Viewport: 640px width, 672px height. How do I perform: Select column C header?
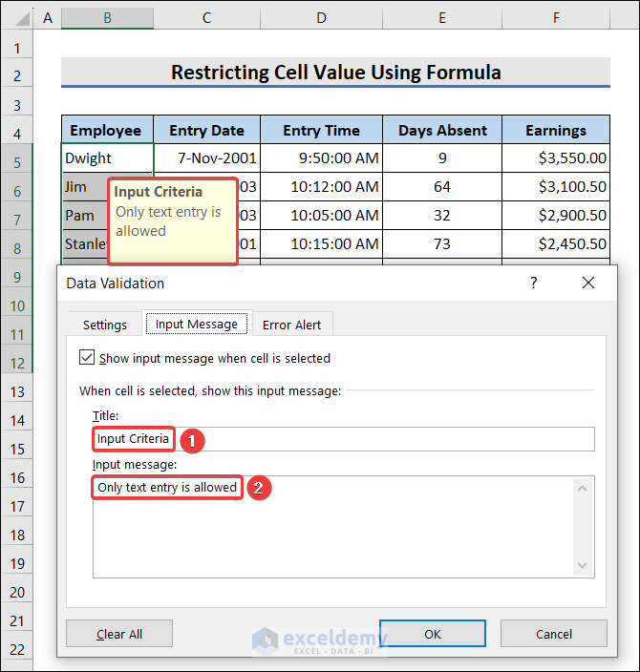(x=206, y=17)
